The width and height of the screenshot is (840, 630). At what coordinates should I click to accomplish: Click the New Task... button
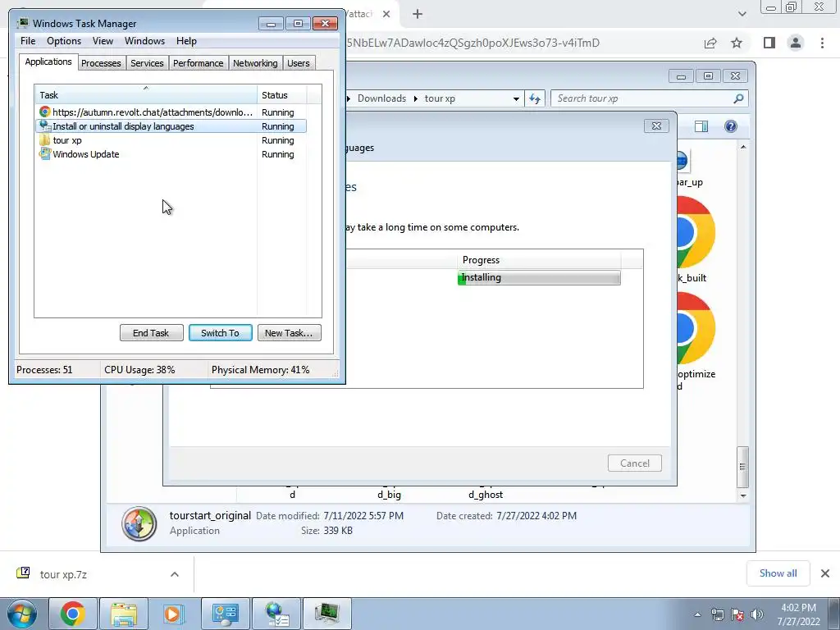point(289,333)
